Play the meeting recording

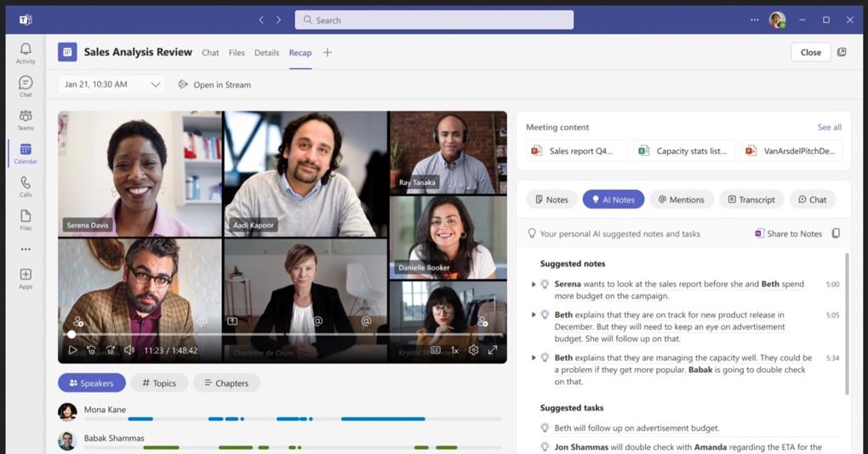[x=72, y=350]
